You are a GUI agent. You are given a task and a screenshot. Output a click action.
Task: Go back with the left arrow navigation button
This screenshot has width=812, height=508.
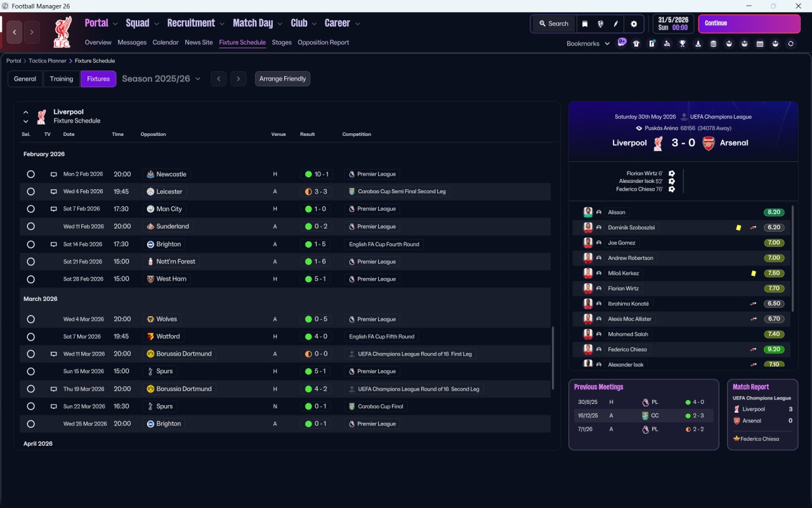point(15,32)
